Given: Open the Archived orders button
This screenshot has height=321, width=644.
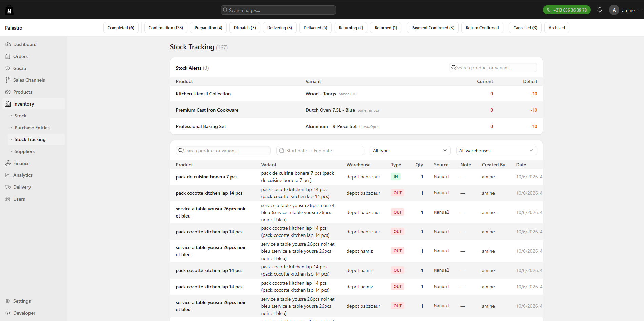Looking at the screenshot, I should pos(557,28).
